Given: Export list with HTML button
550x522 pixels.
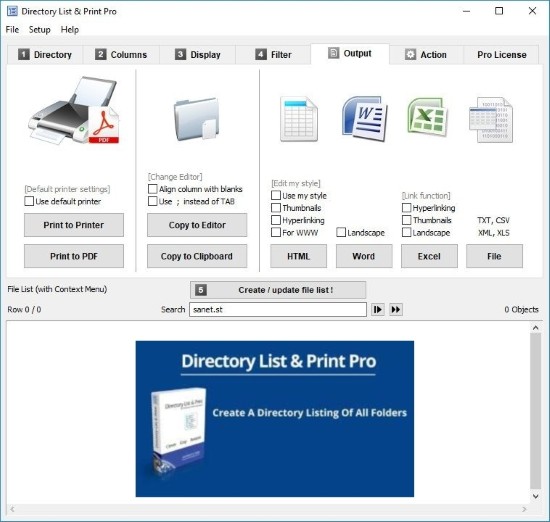Looking at the screenshot, I should pyautogui.click(x=299, y=256).
